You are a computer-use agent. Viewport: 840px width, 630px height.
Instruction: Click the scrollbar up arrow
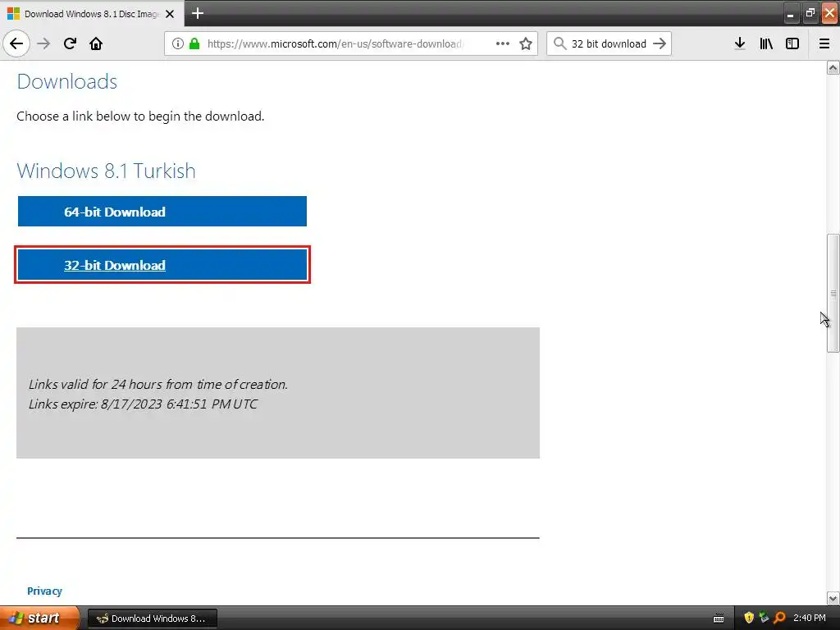click(x=833, y=67)
